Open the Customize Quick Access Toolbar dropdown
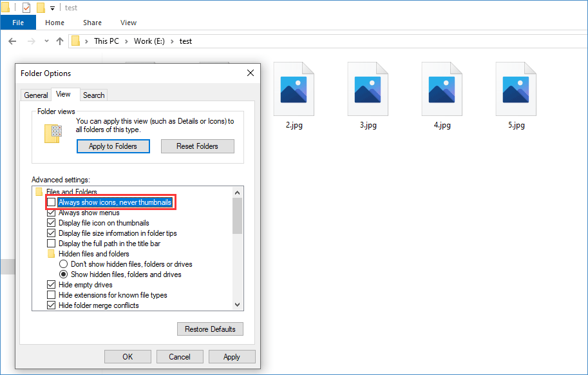Image resolution: width=588 pixels, height=375 pixels. [52, 7]
